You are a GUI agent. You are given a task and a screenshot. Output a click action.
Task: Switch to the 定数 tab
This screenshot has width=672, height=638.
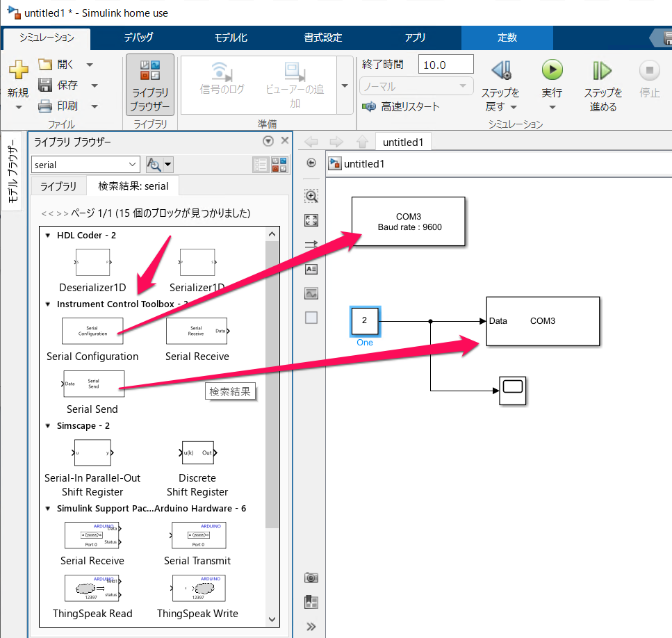pos(507,38)
